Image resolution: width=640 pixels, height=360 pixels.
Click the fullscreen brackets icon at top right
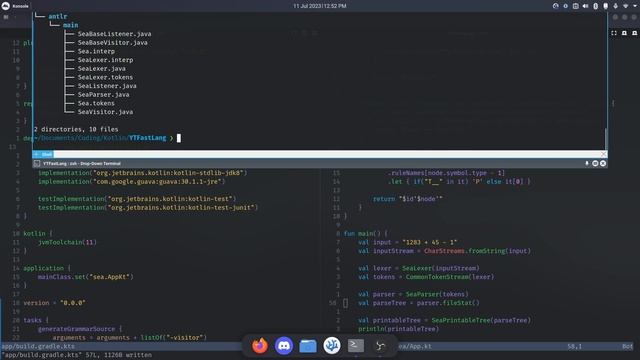pos(614,33)
